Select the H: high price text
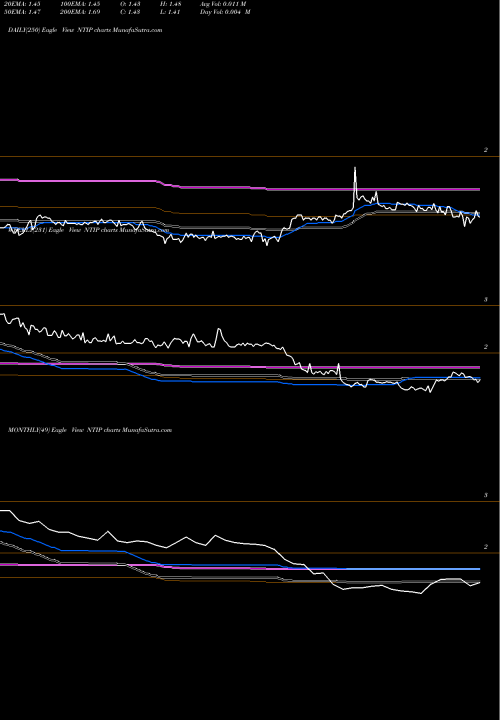Viewport: 500px width, 720px height. [x=170, y=4]
